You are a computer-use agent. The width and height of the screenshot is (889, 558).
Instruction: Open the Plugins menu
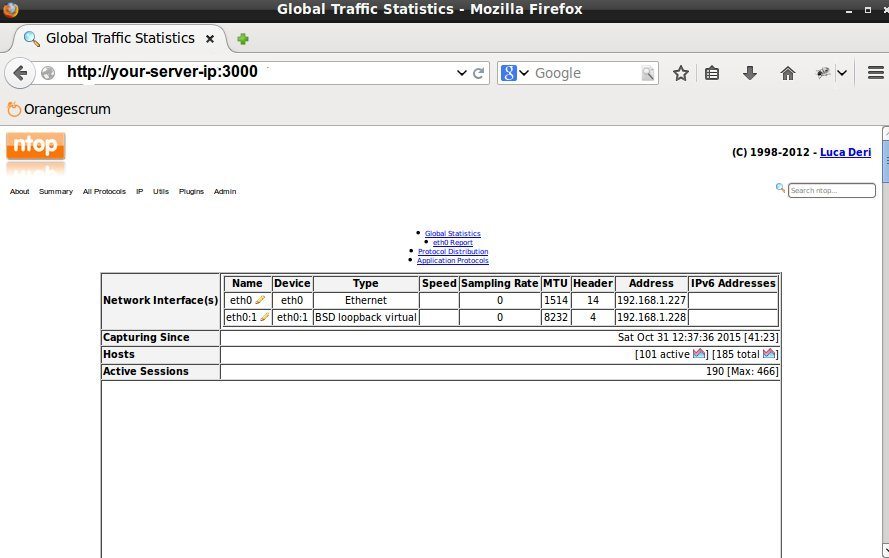pyautogui.click(x=191, y=192)
